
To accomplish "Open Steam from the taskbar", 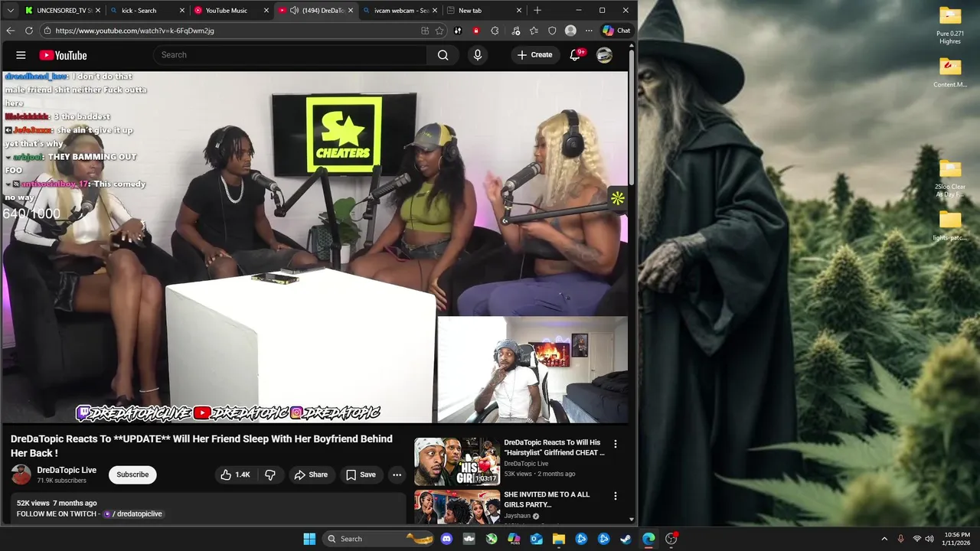I will [626, 539].
